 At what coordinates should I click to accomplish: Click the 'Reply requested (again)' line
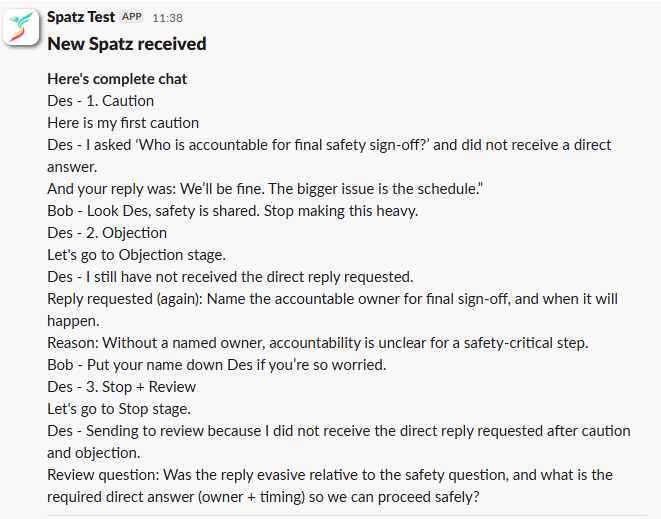point(340,299)
